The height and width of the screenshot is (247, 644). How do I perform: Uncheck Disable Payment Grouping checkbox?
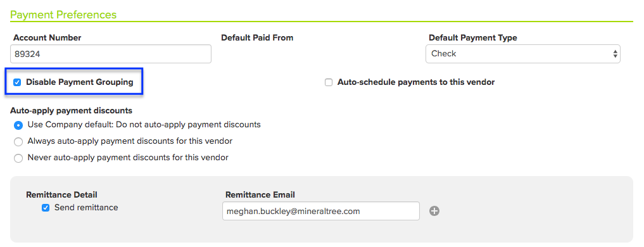point(17,82)
